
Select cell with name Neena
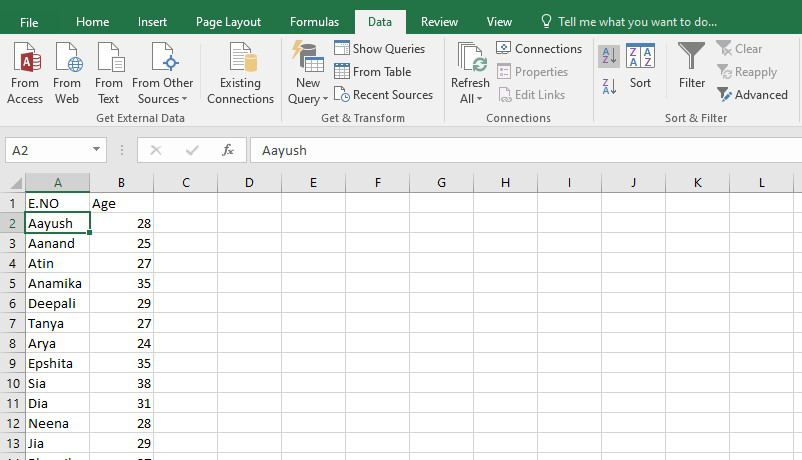coord(58,423)
